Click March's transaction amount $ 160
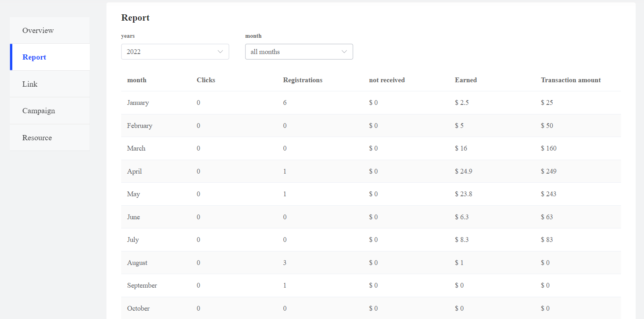This screenshot has height=319, width=644. point(548,148)
